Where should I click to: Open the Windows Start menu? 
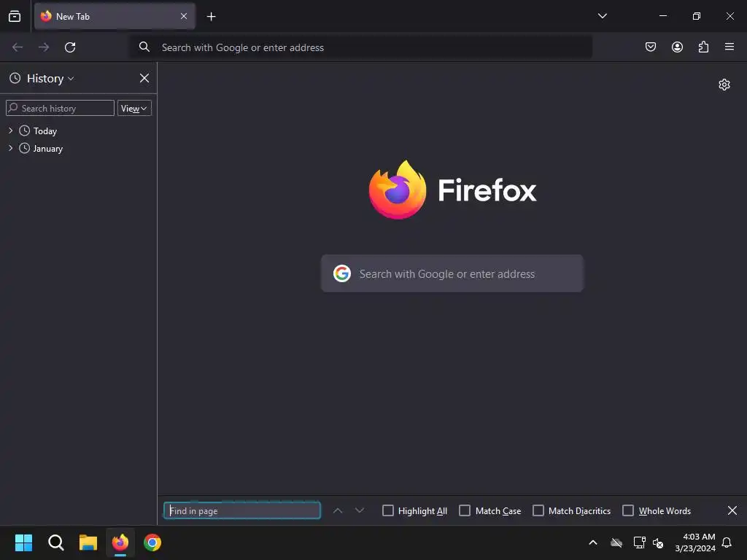click(23, 542)
